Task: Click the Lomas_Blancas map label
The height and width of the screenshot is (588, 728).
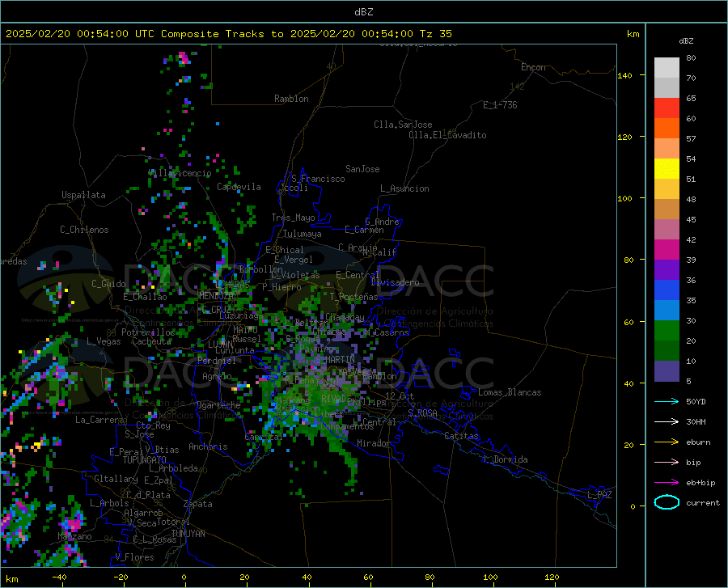Action: coord(510,392)
